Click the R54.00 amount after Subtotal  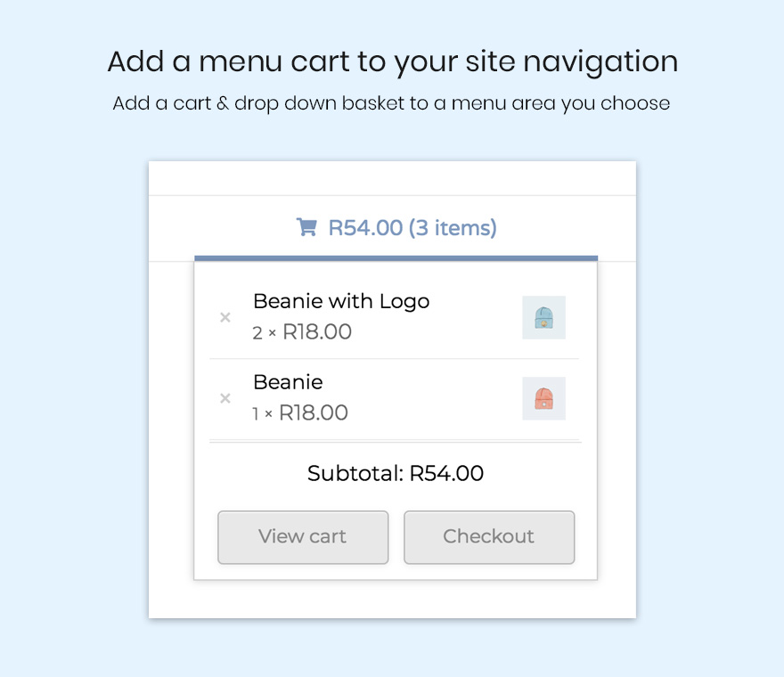coord(446,473)
